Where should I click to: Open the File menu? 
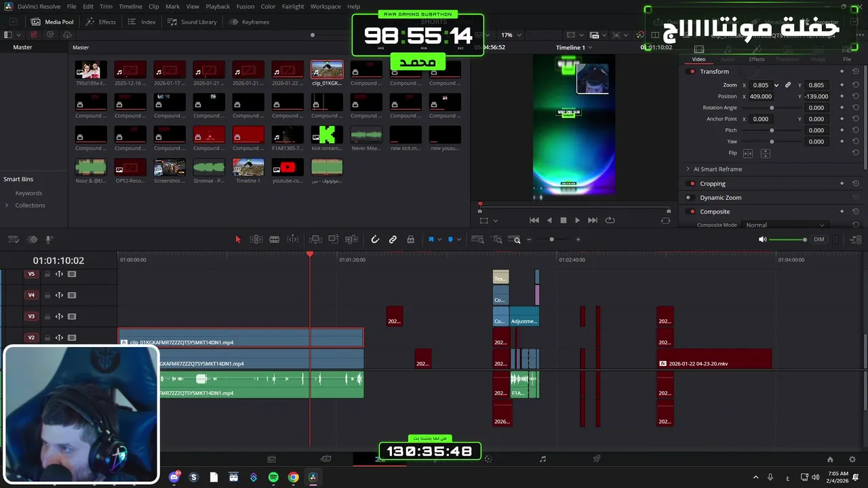coord(71,6)
